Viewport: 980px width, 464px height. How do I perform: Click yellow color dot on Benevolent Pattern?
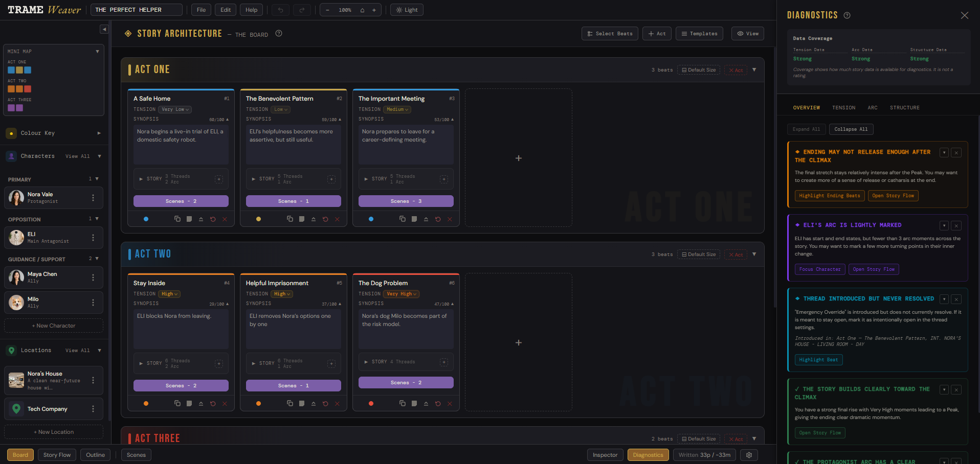coord(259,219)
